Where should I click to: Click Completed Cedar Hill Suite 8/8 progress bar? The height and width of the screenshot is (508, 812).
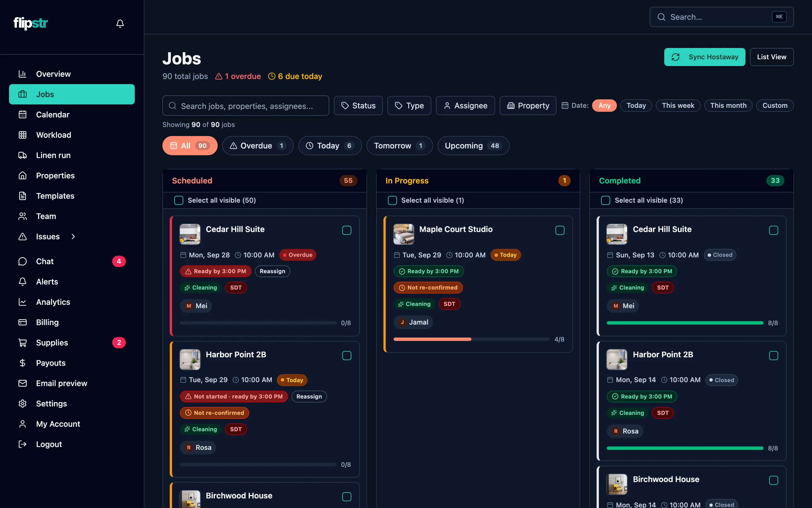(x=685, y=323)
